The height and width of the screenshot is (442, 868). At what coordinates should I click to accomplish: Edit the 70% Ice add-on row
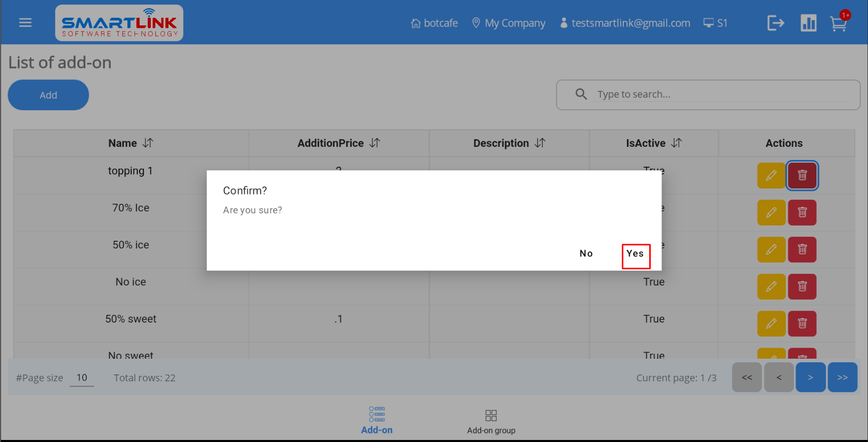point(771,212)
